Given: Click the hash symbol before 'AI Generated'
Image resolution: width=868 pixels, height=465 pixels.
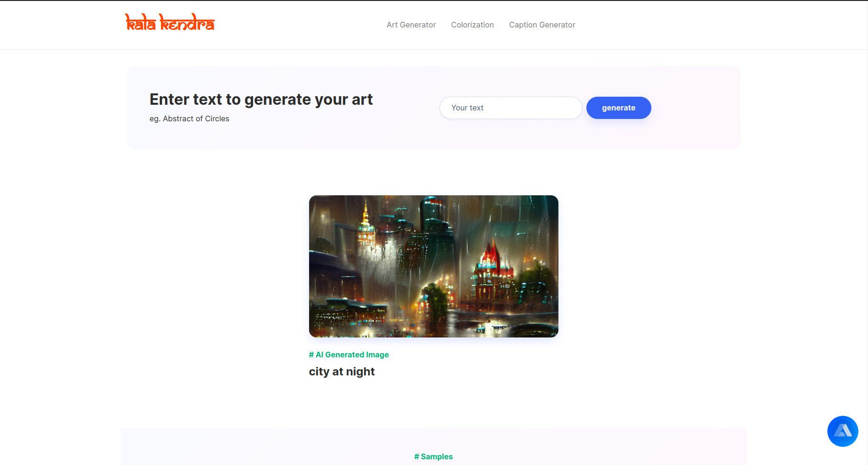Looking at the screenshot, I should point(311,355).
